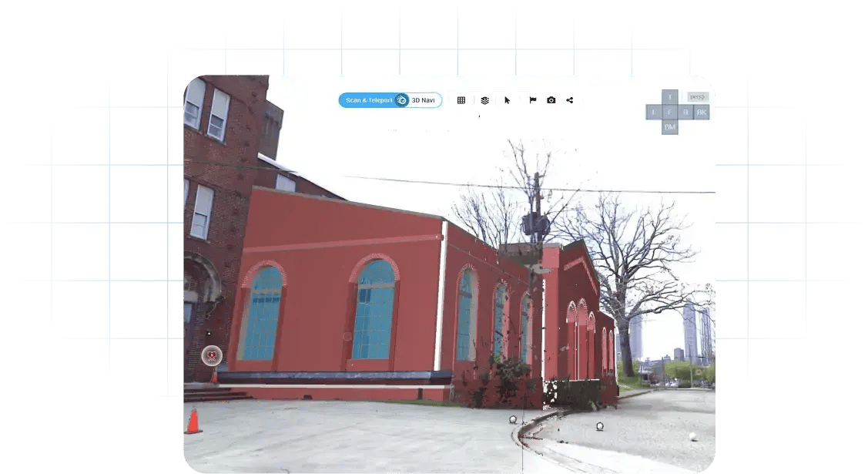
Task: Set view cube to back face BK
Action: click(x=702, y=113)
